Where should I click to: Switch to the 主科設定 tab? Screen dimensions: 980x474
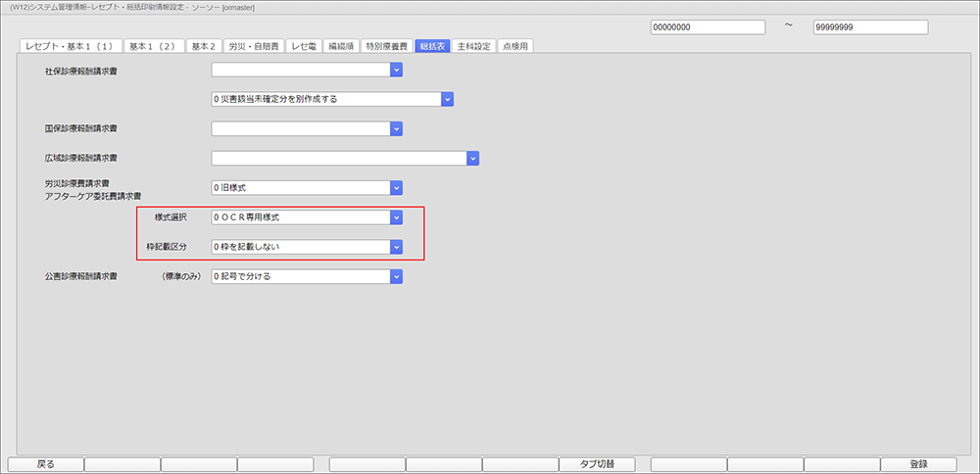474,46
